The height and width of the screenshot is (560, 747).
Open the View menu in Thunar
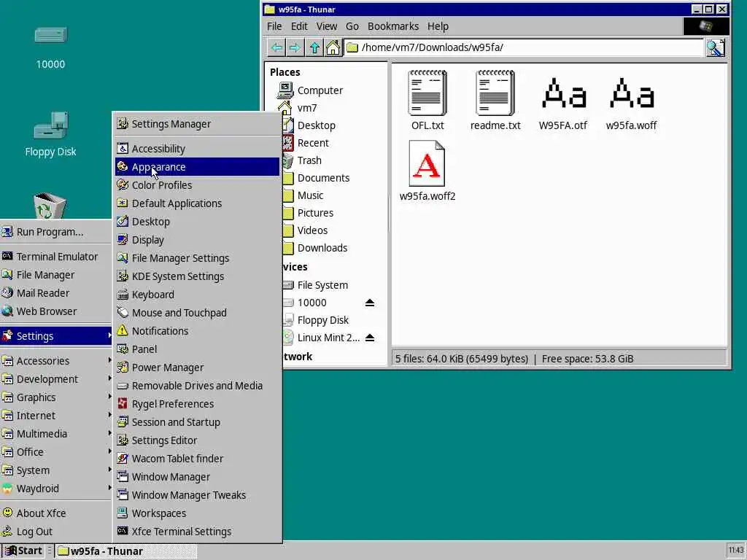coord(326,27)
